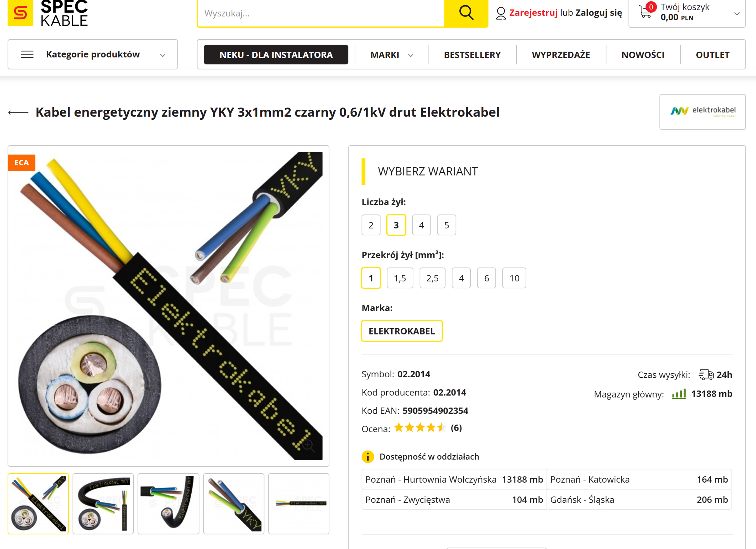Open the hamburger menu icon

27,54
